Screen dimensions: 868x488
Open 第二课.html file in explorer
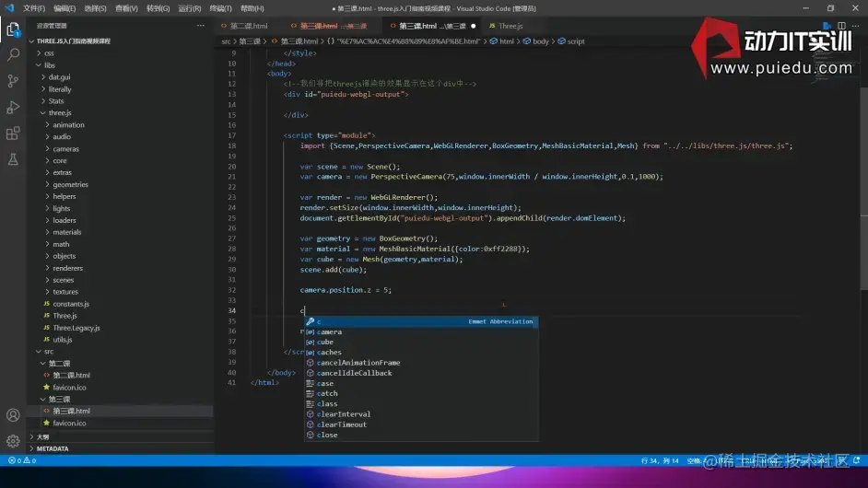71,375
